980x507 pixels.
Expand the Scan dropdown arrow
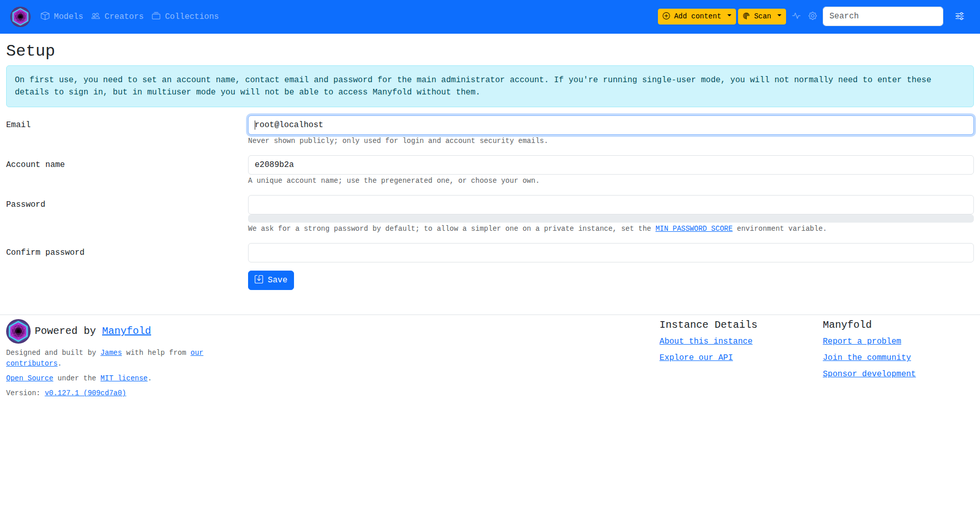[779, 16]
